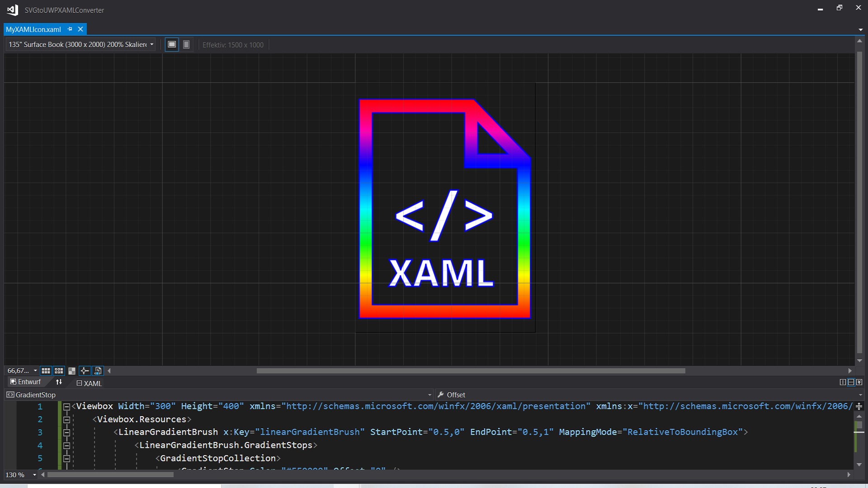Click the snap to snaplines icon

tap(85, 371)
